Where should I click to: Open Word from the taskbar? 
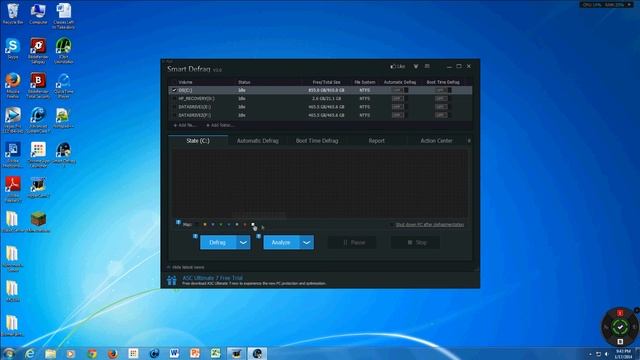(174, 353)
